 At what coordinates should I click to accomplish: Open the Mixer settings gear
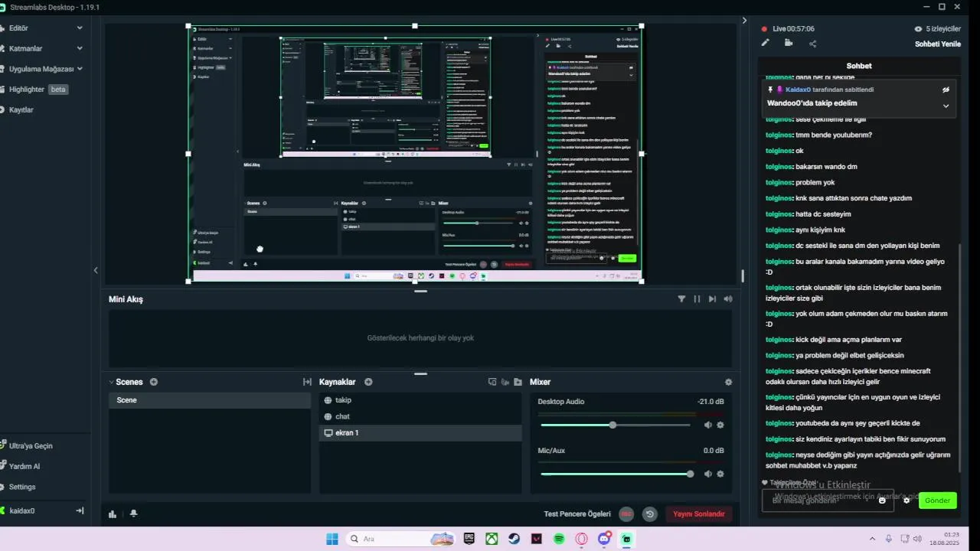pyautogui.click(x=728, y=382)
